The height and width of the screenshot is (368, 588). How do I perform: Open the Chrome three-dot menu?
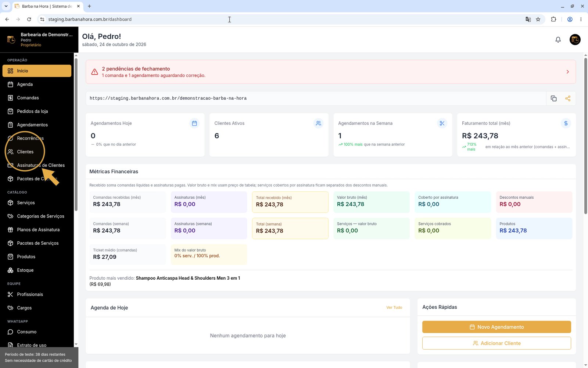click(581, 20)
